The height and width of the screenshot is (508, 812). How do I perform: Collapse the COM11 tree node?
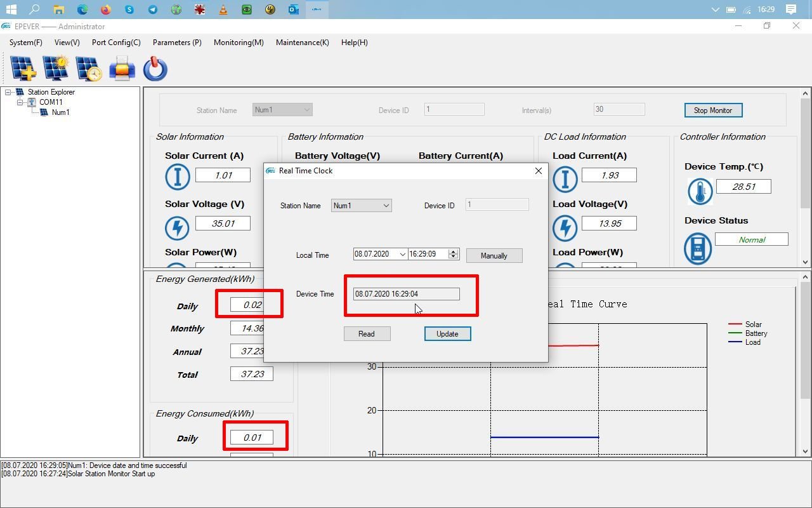click(20, 102)
